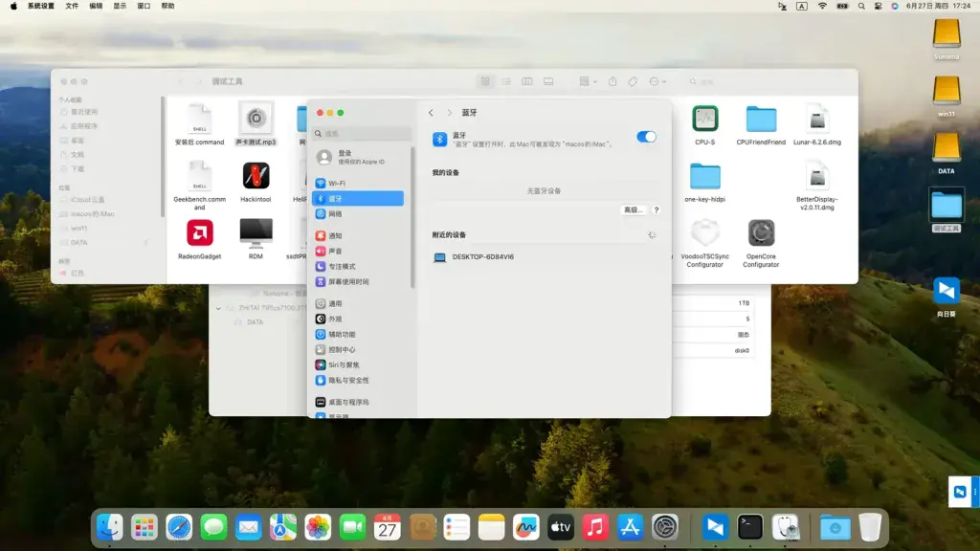Open RadeonGadget in Finder window
Viewport: 980px width, 551px height.
[x=199, y=239]
